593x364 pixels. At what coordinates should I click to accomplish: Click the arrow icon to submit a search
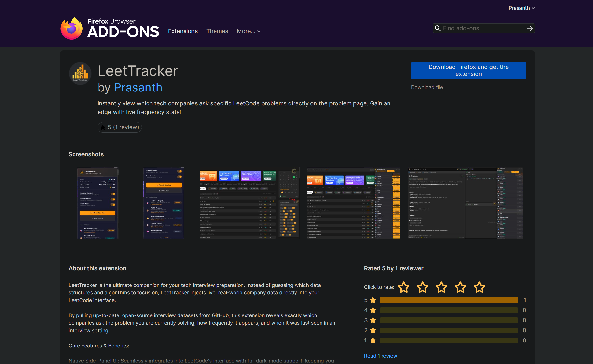530,28
